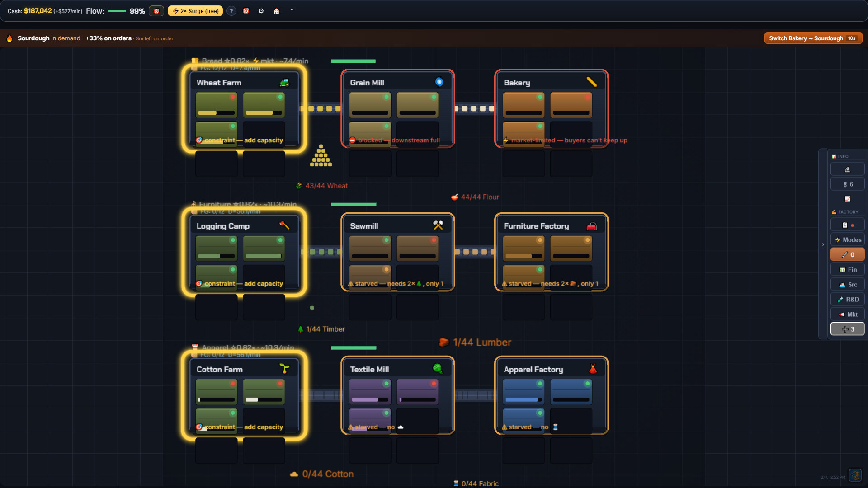Click the Cotton Farm sprout icon
868x488 pixels.
(x=284, y=369)
